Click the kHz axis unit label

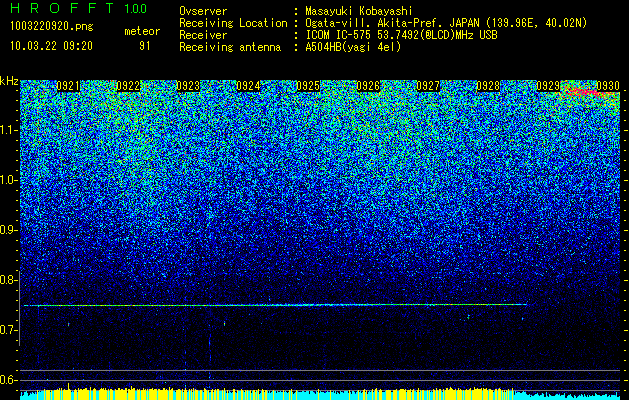tap(9, 81)
